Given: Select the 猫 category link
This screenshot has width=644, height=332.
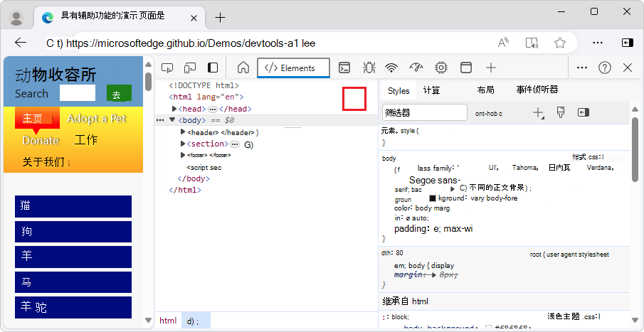Looking at the screenshot, I should (x=73, y=206).
